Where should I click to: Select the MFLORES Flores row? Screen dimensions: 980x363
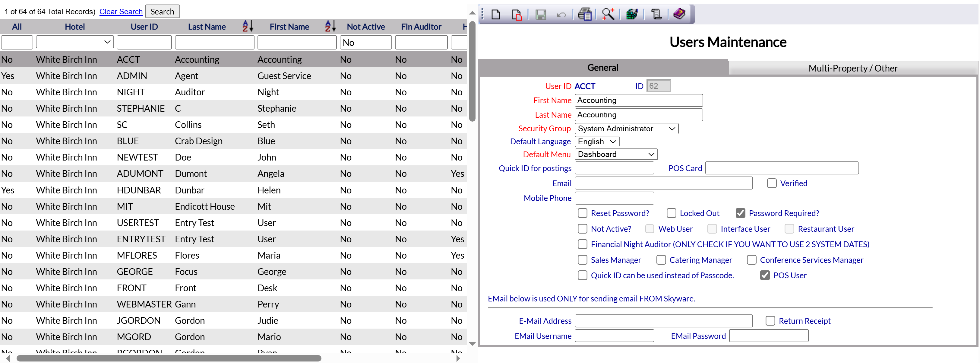233,255
